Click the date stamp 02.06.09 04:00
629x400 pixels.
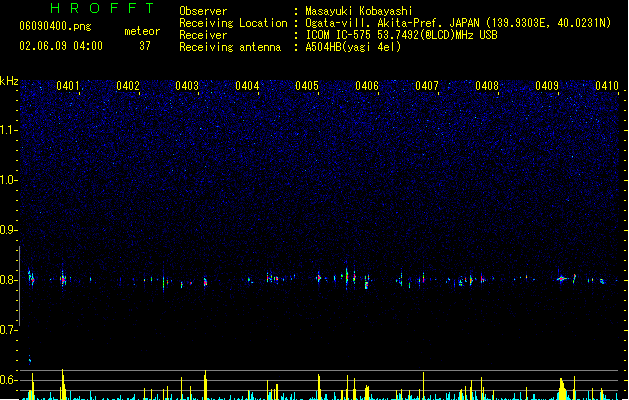coord(61,46)
